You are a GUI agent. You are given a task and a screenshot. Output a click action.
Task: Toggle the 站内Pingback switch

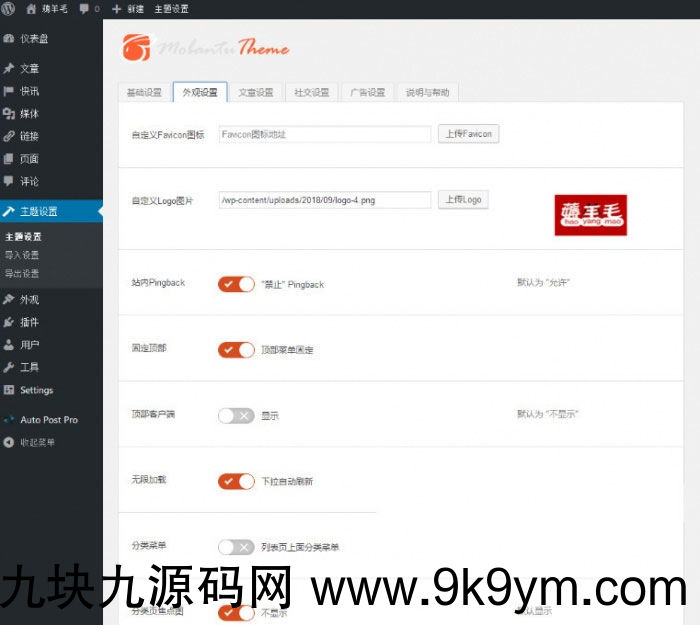coord(236,284)
